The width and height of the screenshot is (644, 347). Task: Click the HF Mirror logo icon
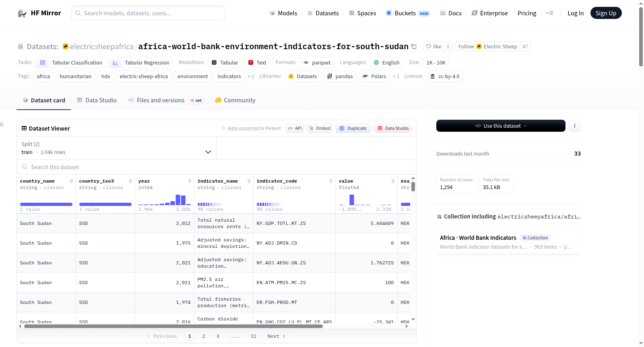point(22,13)
